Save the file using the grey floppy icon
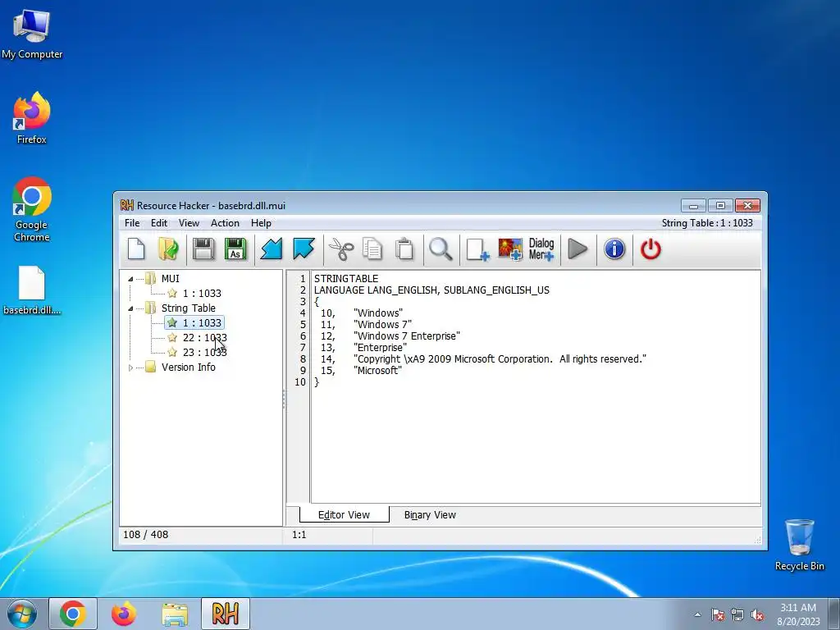Viewport: 840px width, 630px height. [203, 249]
